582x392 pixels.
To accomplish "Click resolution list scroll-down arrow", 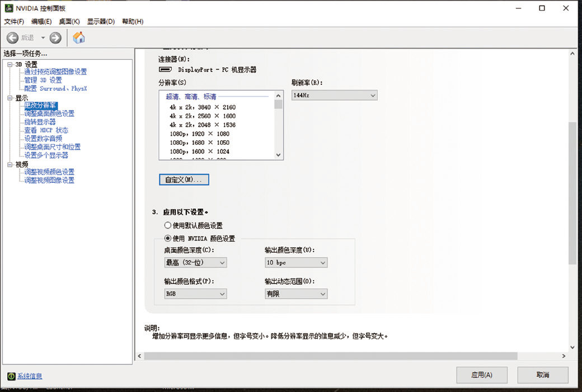I will [x=278, y=155].
